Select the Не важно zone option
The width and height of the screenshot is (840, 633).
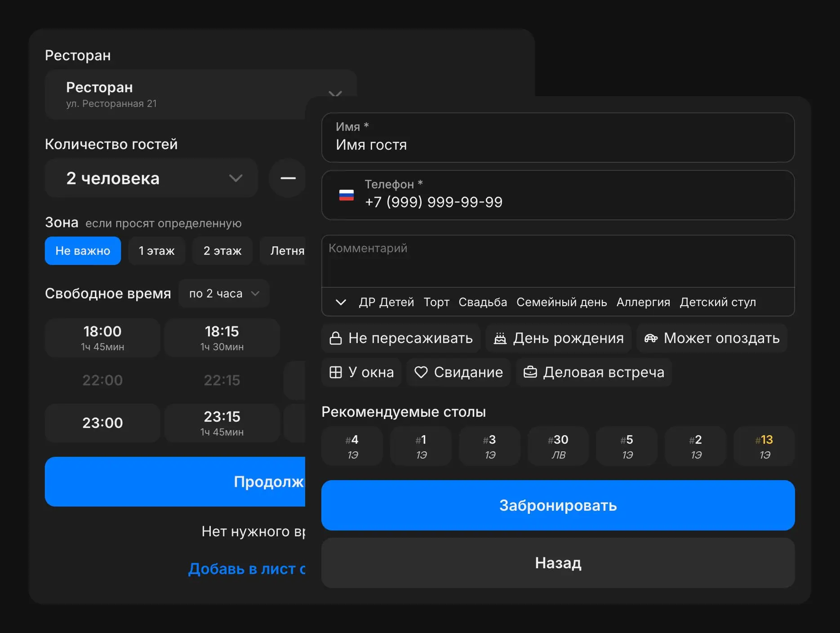coord(83,251)
